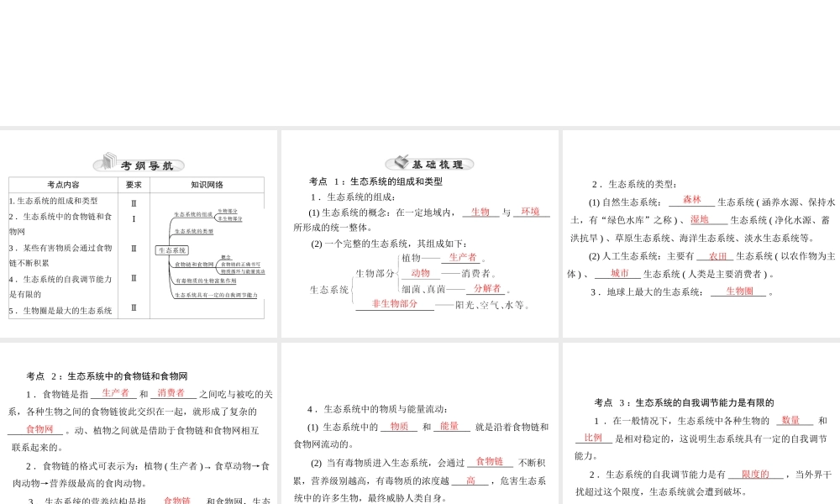Select the 基础梳理 banner title
This screenshot has width=840, height=504.
[437, 165]
